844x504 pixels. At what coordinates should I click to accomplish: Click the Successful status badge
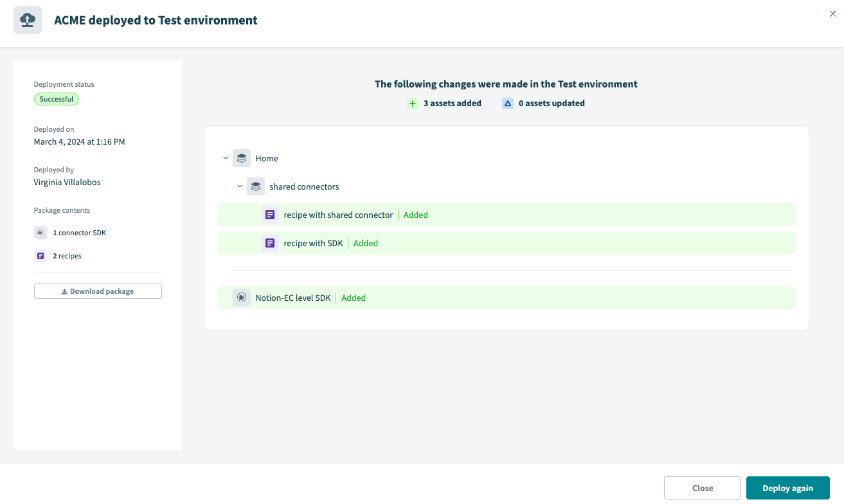57,99
